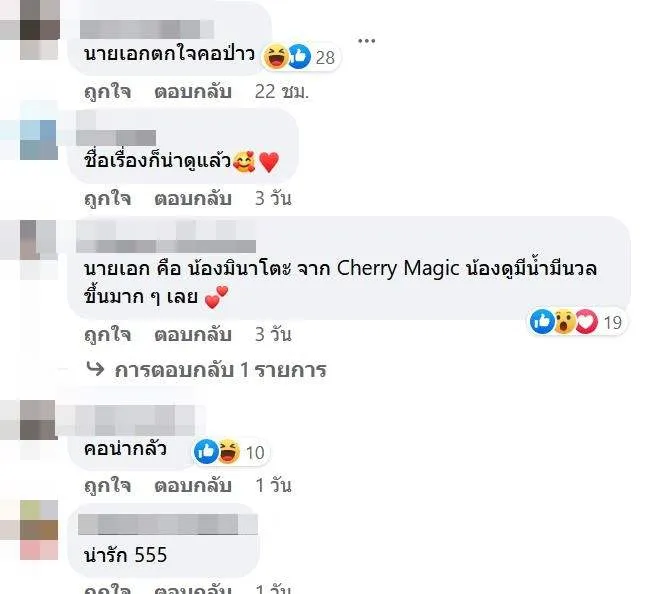Reply to the คอน่ากลัว comment with ตอบกลับ
Viewport: 671px width, 594px height.
[193, 486]
